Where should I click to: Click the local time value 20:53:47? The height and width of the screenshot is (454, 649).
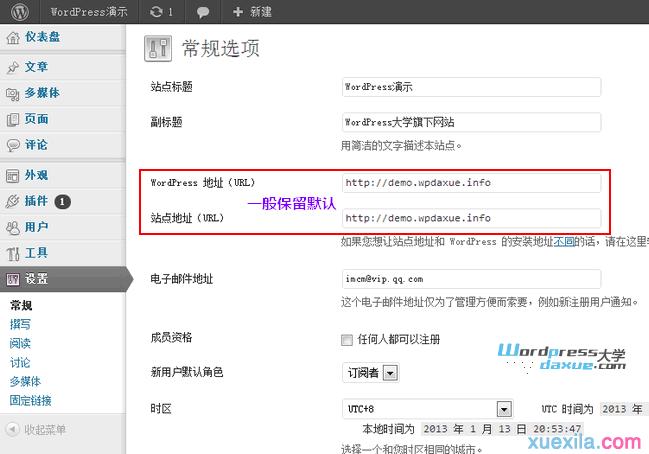tap(557, 429)
